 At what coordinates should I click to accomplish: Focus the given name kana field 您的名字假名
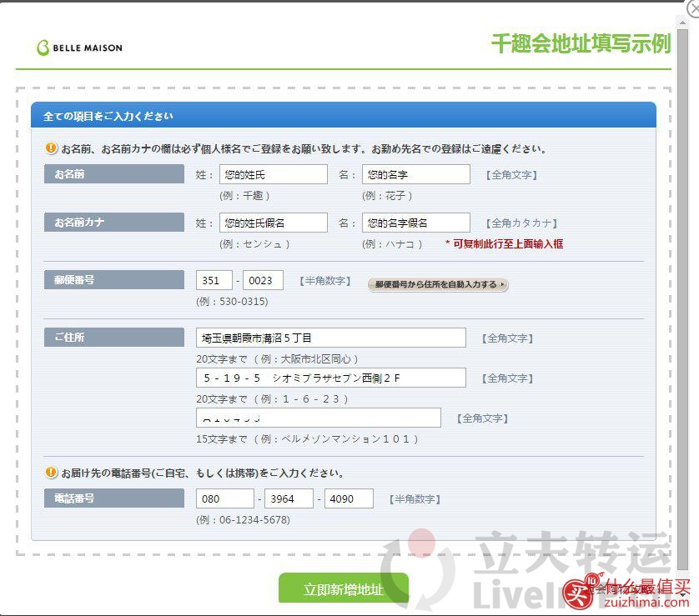416,223
